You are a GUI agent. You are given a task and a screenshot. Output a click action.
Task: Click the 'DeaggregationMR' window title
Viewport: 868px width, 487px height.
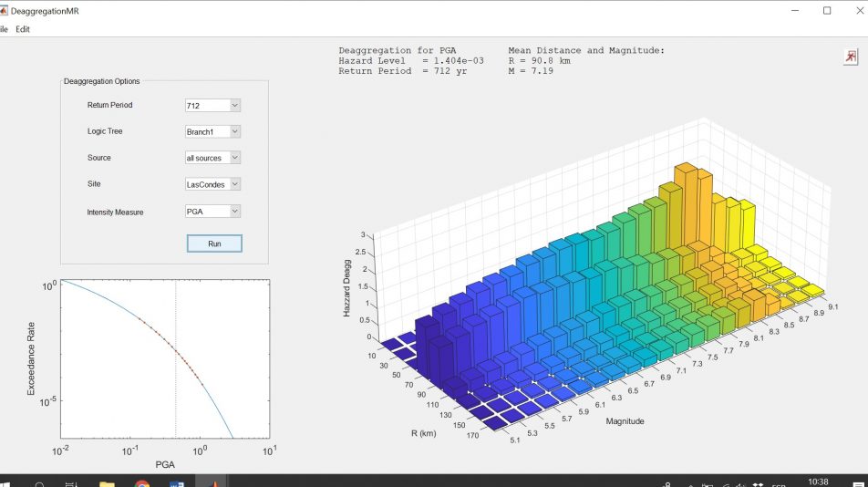point(45,11)
